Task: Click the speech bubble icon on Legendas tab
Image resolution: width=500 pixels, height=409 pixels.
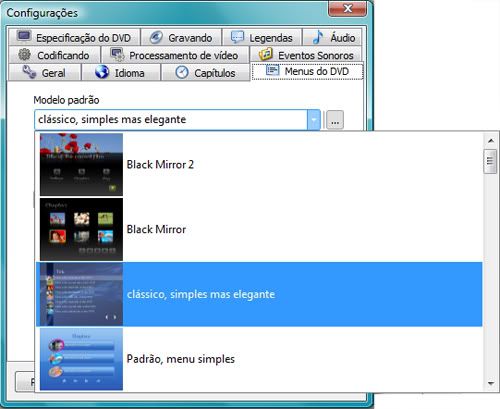Action: point(237,37)
